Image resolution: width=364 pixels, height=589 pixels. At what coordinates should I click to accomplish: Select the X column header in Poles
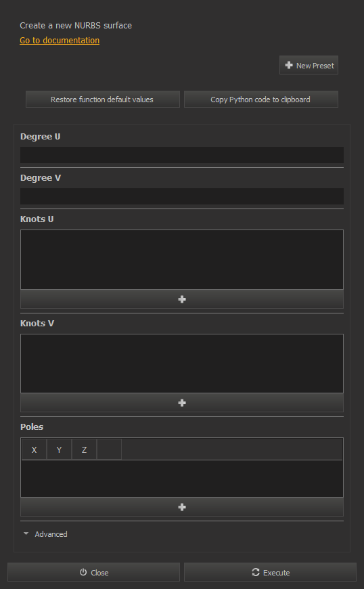pyautogui.click(x=34, y=450)
